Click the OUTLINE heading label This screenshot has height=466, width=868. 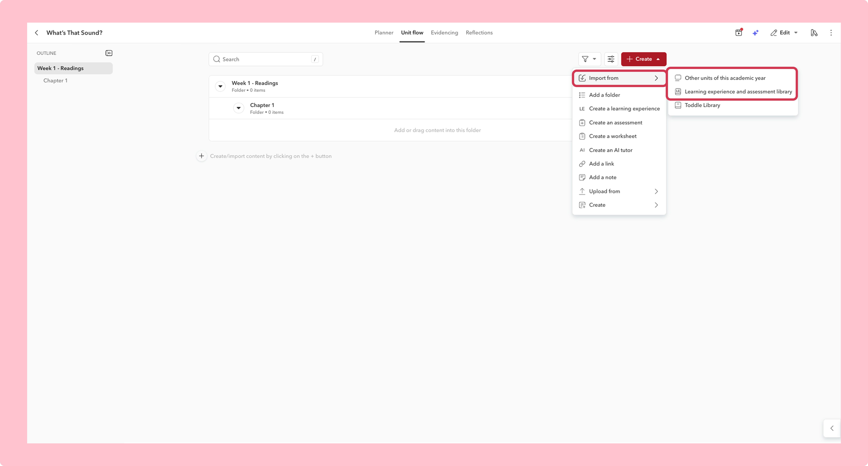tap(46, 53)
